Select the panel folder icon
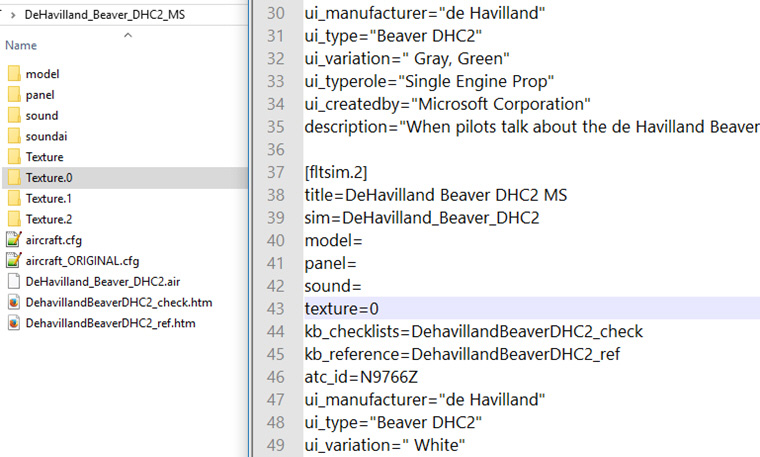The height and width of the screenshot is (457, 760). 14,95
